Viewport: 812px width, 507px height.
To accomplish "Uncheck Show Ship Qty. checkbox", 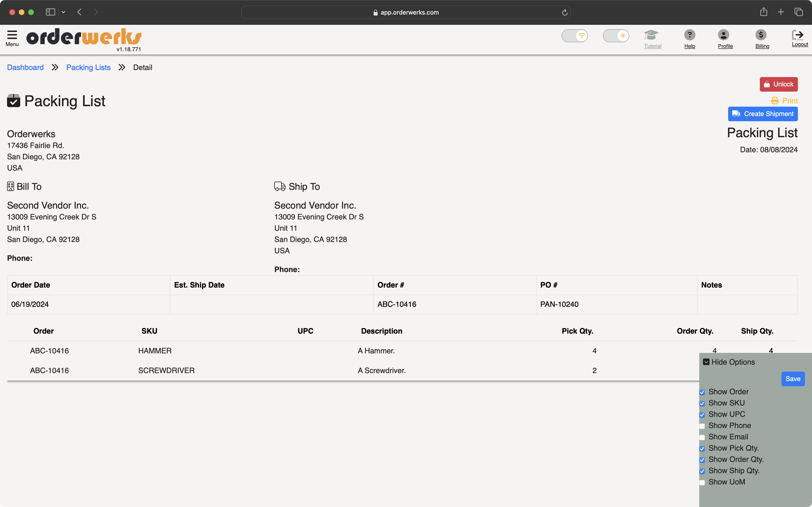I will [702, 471].
